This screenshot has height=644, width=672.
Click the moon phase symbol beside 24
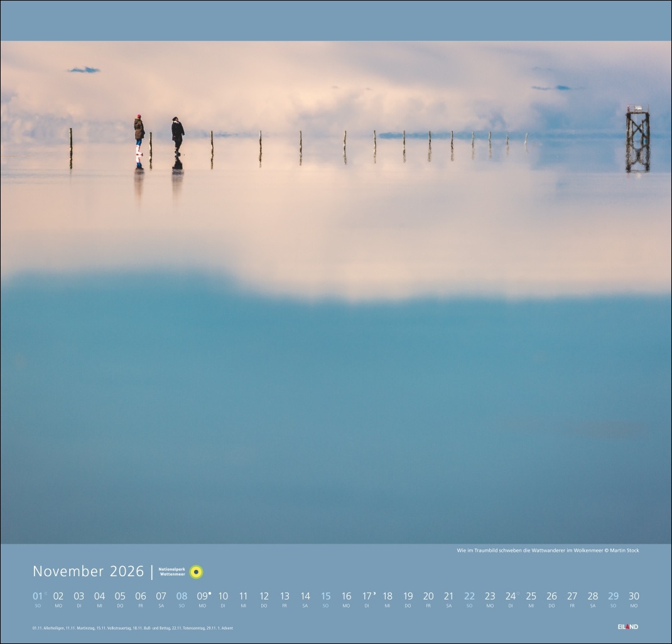518,593
